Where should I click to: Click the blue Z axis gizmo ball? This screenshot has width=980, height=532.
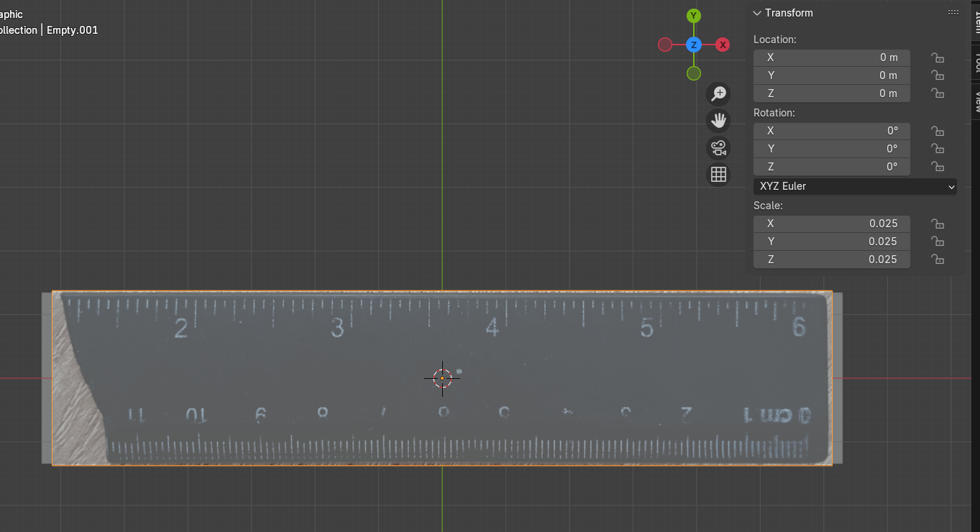pos(693,45)
